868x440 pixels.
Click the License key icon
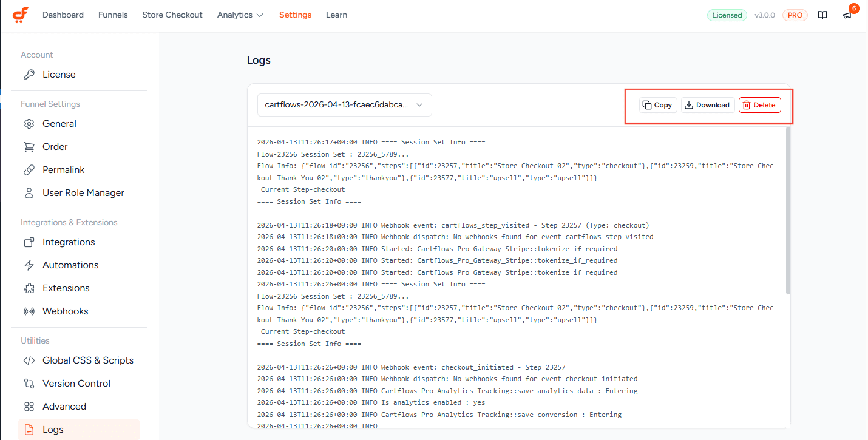coord(29,75)
